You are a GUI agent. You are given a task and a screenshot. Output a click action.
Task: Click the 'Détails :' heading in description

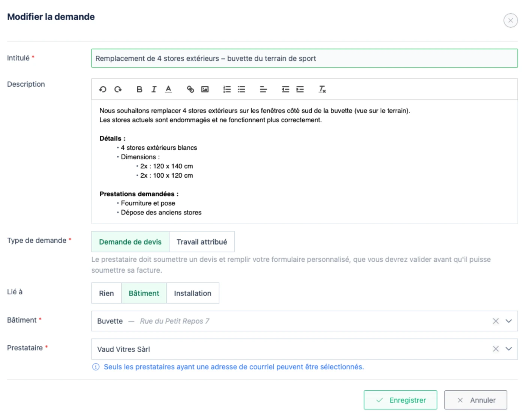click(112, 138)
